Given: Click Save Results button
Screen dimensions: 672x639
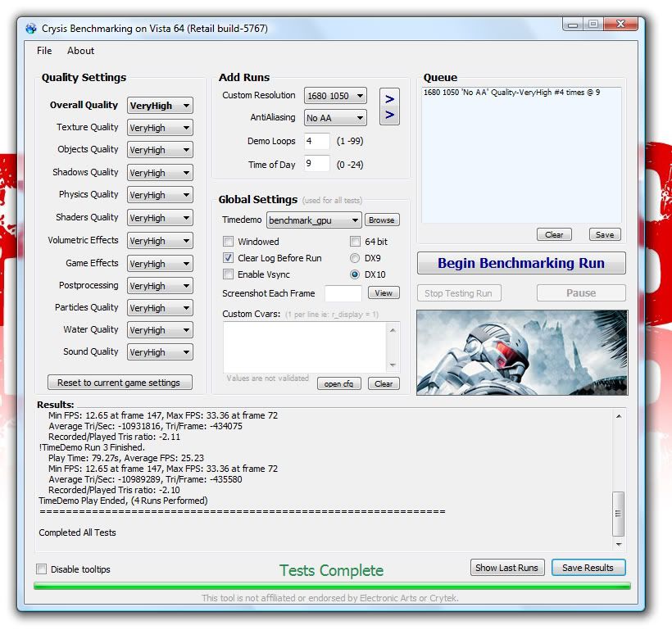Looking at the screenshot, I should coord(588,568).
